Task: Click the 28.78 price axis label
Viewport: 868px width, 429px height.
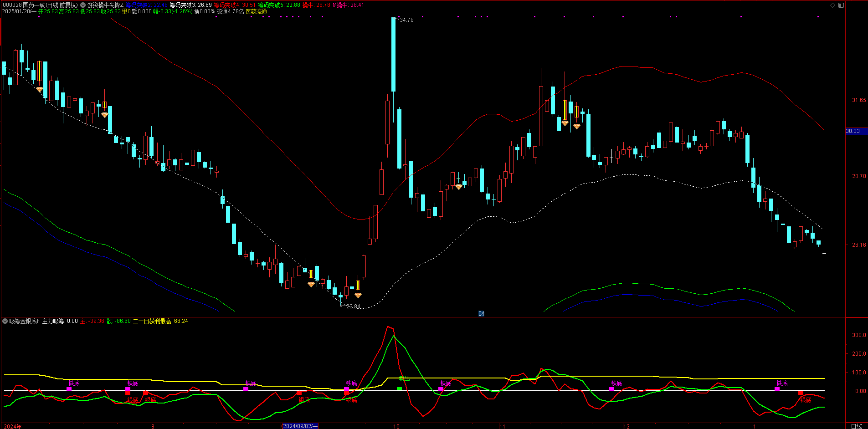Action: tap(859, 176)
